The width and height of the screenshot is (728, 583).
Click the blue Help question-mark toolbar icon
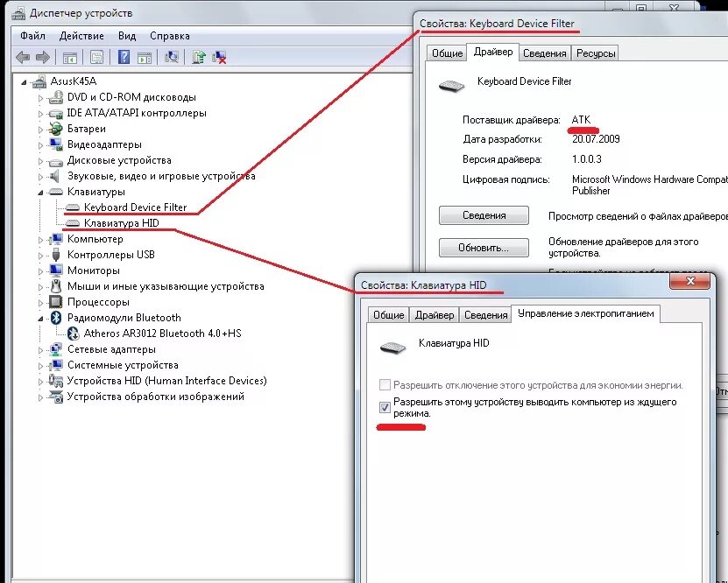pyautogui.click(x=124, y=57)
